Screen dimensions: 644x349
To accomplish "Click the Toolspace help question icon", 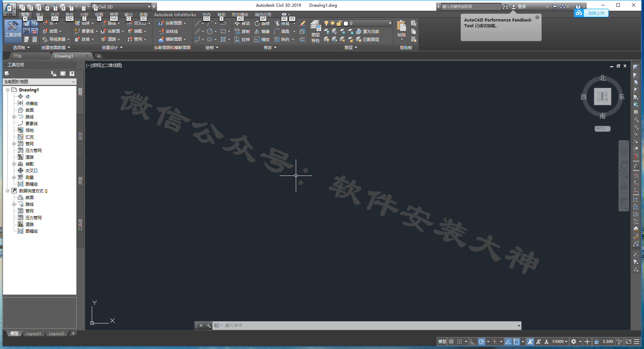I will (72, 74).
